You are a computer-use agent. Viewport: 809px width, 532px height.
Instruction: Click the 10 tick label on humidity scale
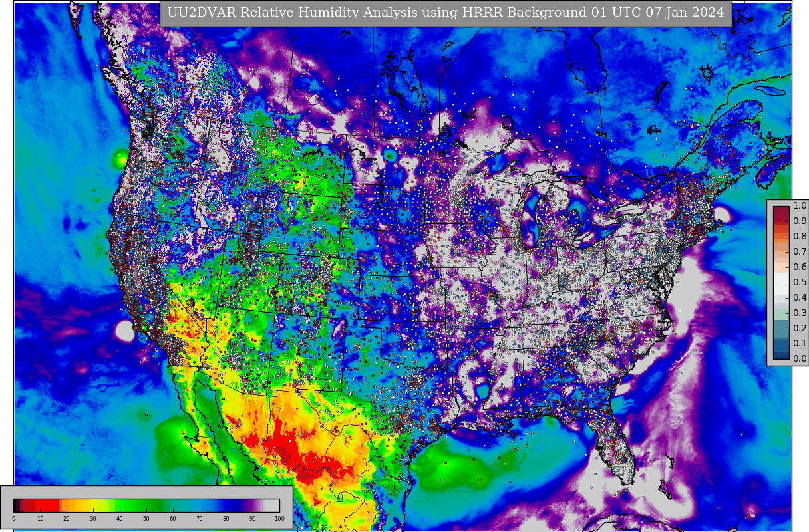[x=40, y=519]
